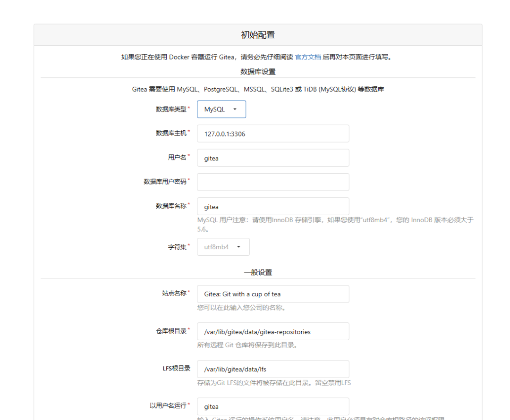Click the 数据库名称 input field
Image resolution: width=510 pixels, height=420 pixels.
click(x=273, y=206)
